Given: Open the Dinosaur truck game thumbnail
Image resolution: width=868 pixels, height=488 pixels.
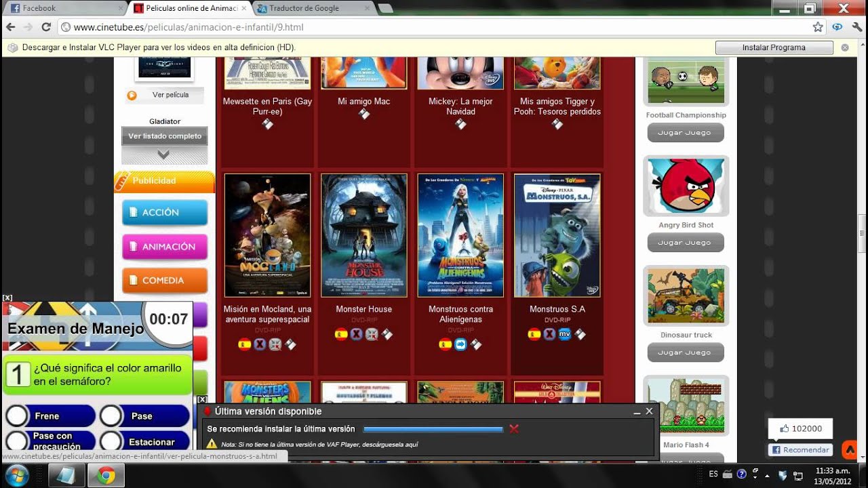Looking at the screenshot, I should tap(686, 296).
